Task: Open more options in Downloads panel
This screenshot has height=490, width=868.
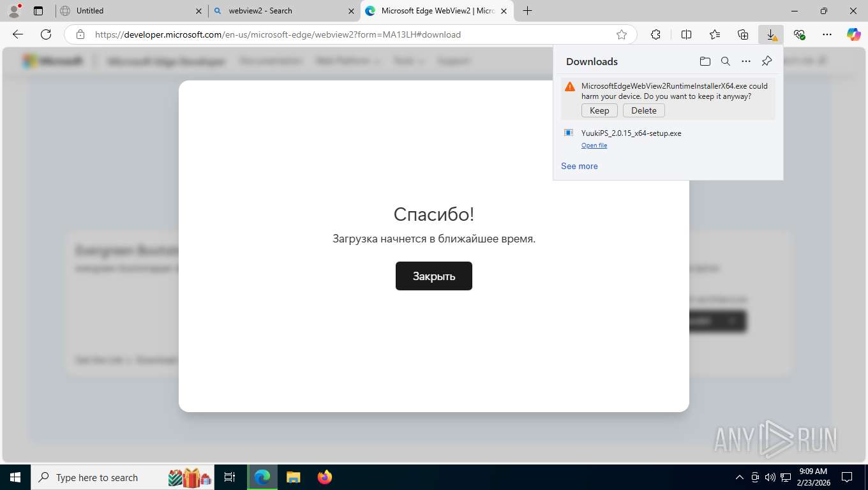Action: click(746, 61)
